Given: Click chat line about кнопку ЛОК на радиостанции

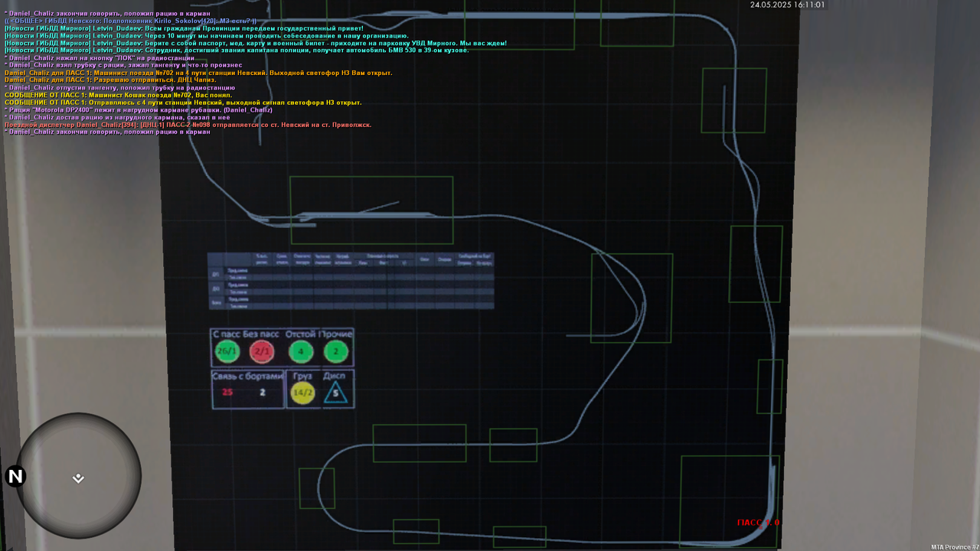Looking at the screenshot, I should tap(100, 58).
